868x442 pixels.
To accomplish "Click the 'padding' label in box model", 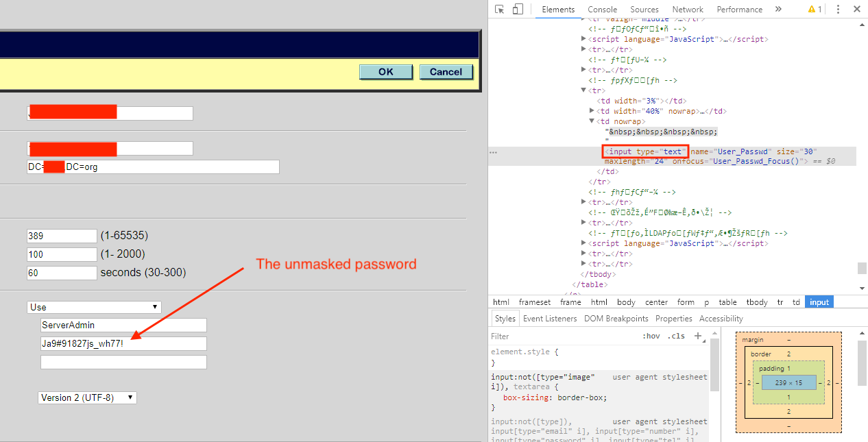I will [x=771, y=369].
